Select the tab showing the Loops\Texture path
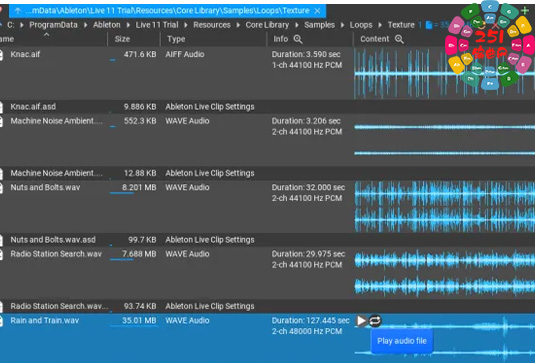535x363 pixels. coord(167,11)
